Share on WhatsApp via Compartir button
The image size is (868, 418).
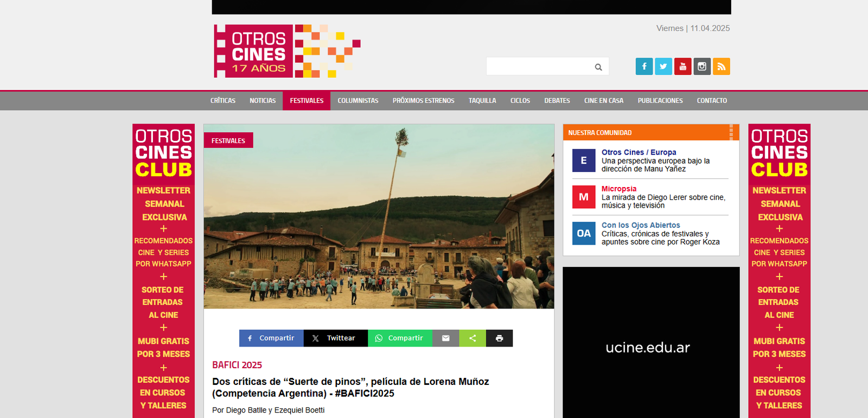click(x=400, y=338)
